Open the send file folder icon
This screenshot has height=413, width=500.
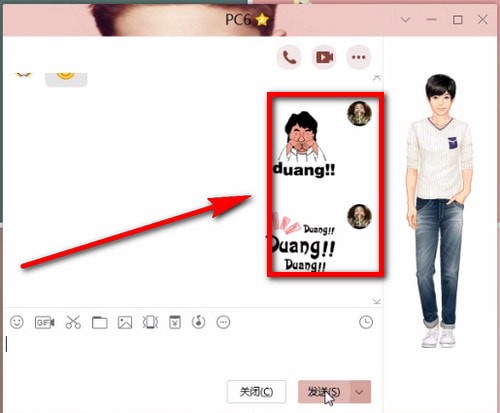click(99, 323)
